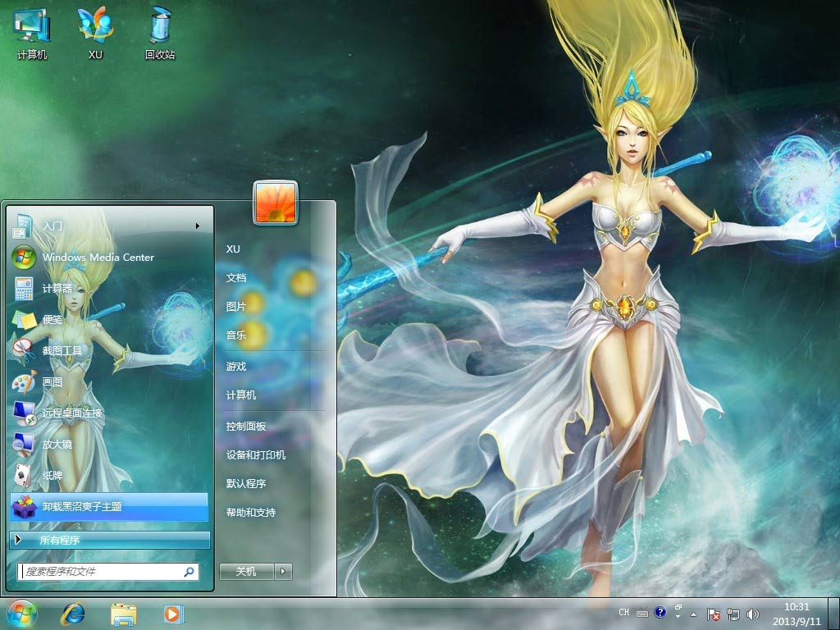Open the Recycle Bin (回收站) desktop icon
840x630 pixels.
pos(160,33)
